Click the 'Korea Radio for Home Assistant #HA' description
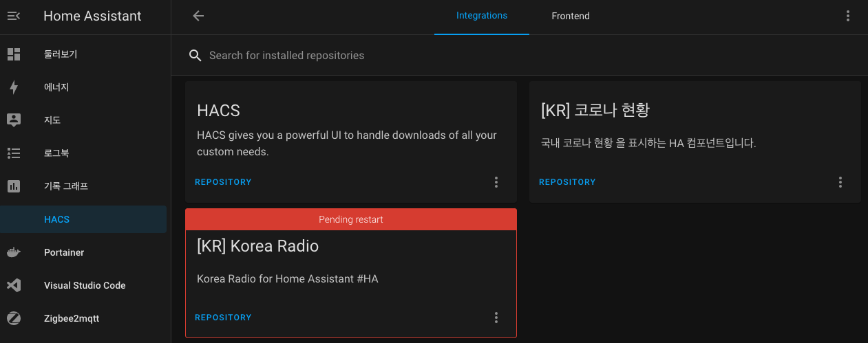The height and width of the screenshot is (343, 868). coord(288,279)
